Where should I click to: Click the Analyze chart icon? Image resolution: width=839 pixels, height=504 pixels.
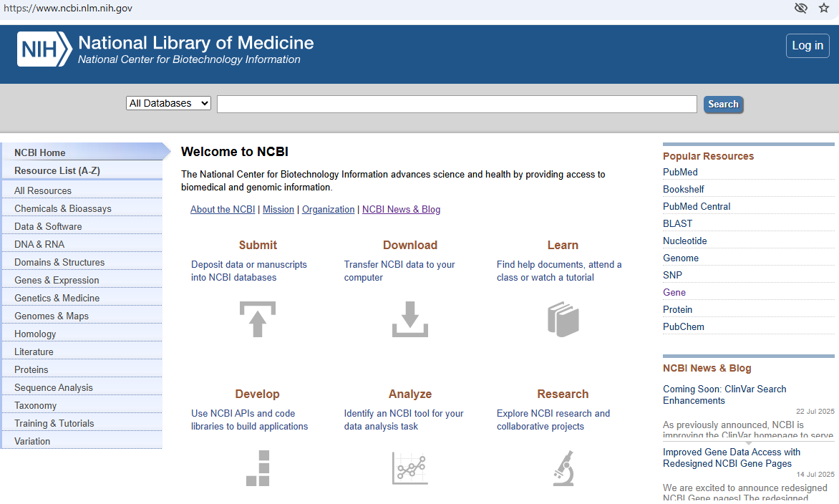(410, 468)
